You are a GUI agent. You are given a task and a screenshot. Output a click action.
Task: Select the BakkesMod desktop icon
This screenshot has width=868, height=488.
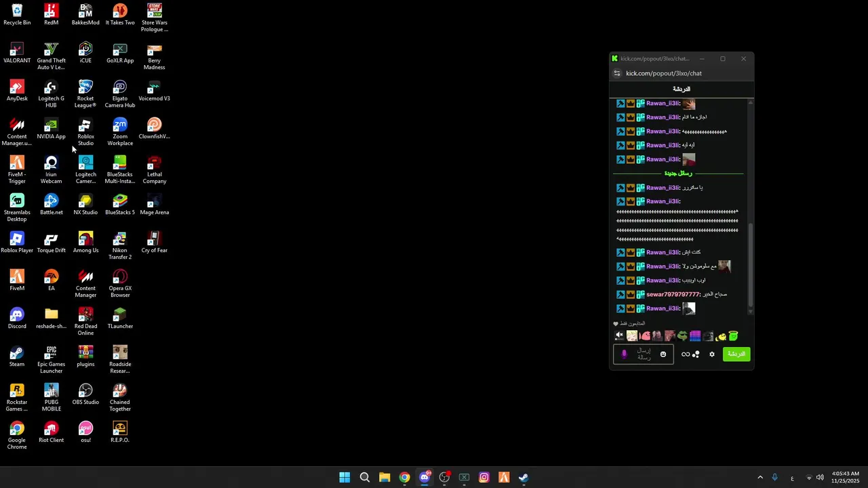(85, 14)
